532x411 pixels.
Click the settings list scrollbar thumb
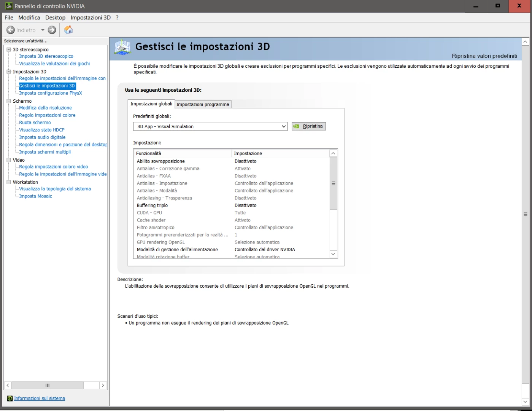(x=333, y=183)
